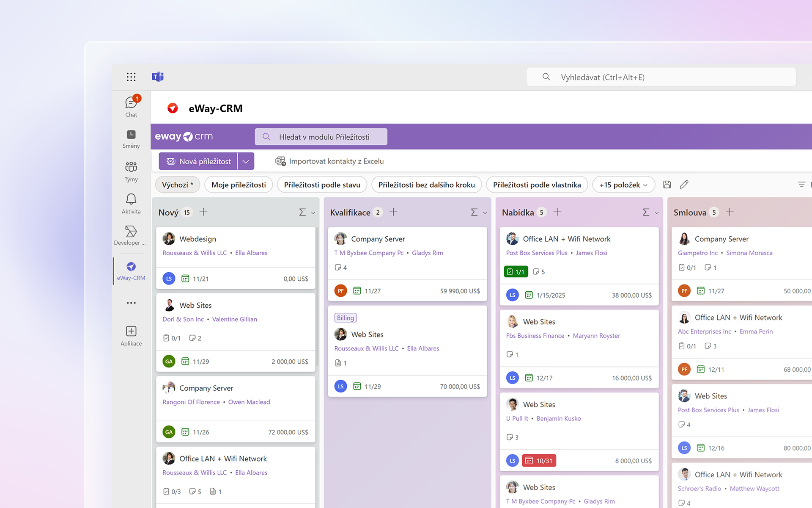
Task: Click the Benjamin Kusko contact link
Action: [559, 418]
